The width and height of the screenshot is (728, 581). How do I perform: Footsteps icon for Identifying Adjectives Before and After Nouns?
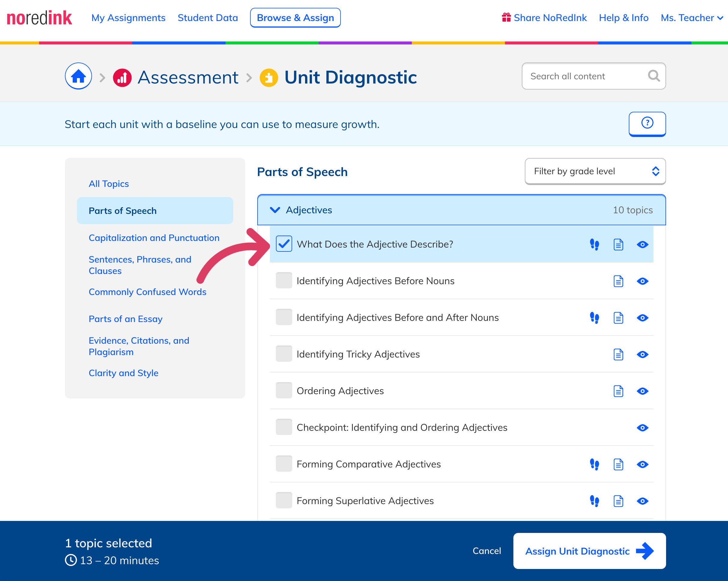pos(594,318)
